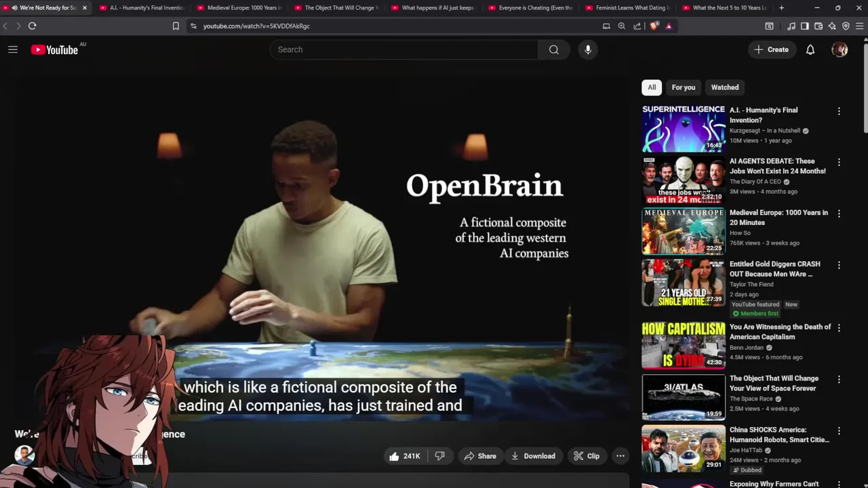Image resolution: width=868 pixels, height=488 pixels.
Task: Click the Create button
Action: [772, 49]
